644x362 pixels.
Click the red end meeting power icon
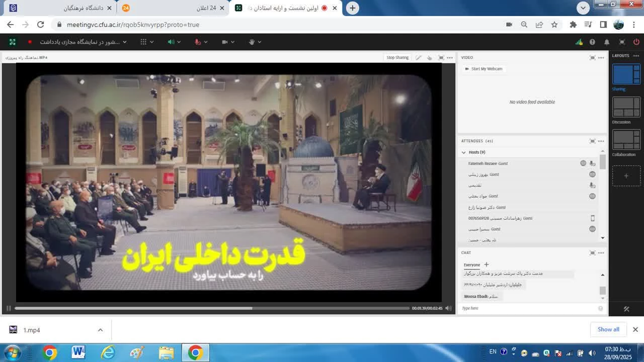click(x=636, y=42)
